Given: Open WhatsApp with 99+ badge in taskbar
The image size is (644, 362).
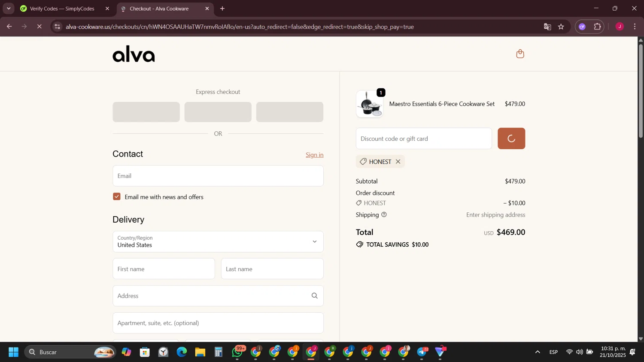Looking at the screenshot, I should (x=237, y=352).
